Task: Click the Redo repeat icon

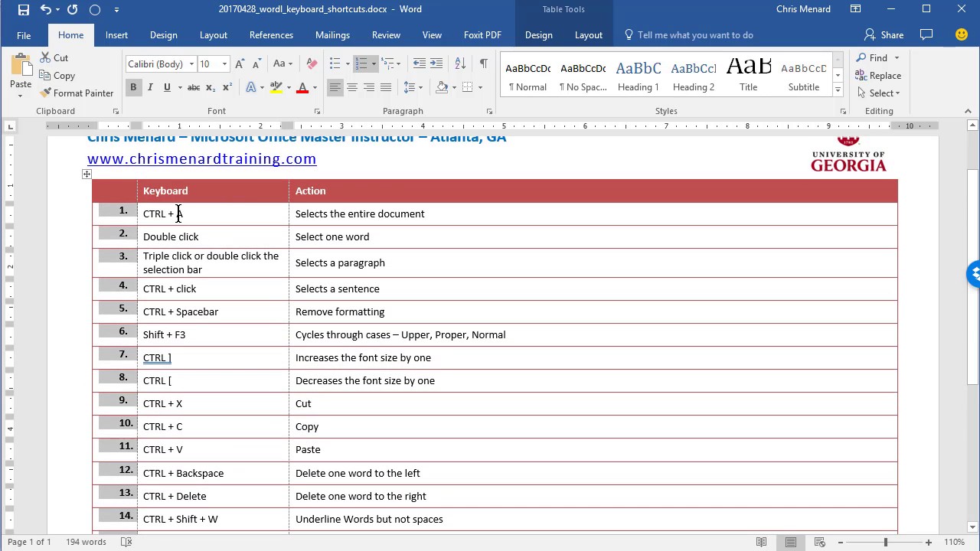Action: pyautogui.click(x=73, y=10)
